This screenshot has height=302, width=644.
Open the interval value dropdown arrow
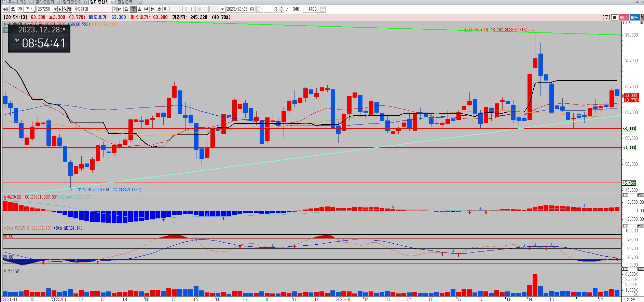(223, 9)
